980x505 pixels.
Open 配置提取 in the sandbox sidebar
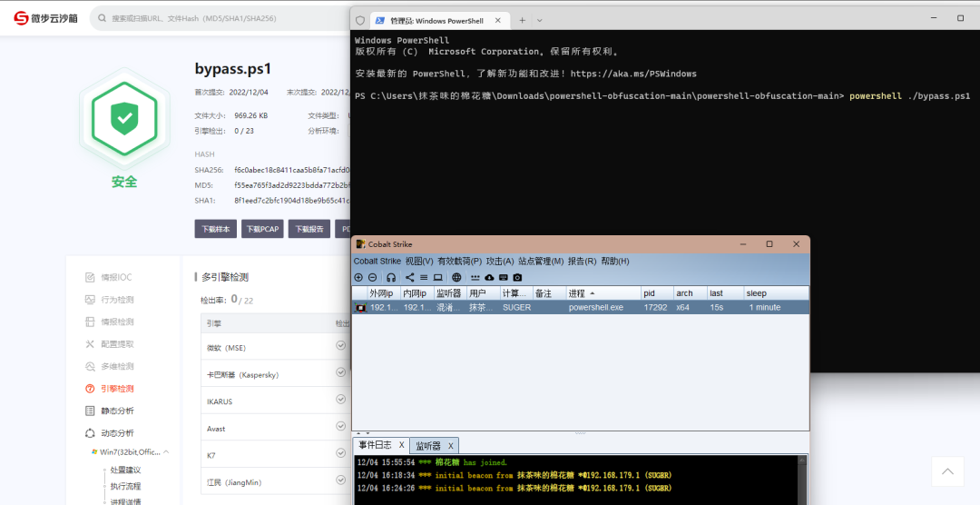pos(110,344)
